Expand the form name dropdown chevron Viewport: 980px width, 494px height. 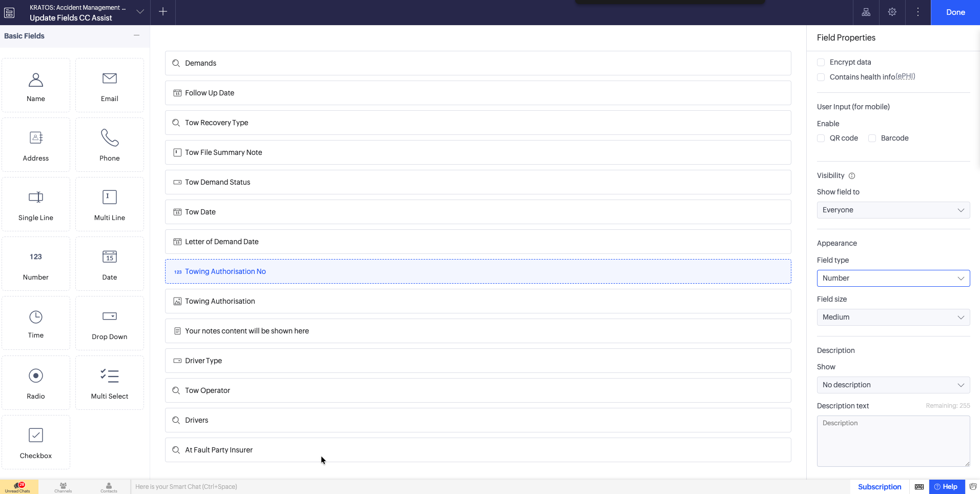pos(140,12)
